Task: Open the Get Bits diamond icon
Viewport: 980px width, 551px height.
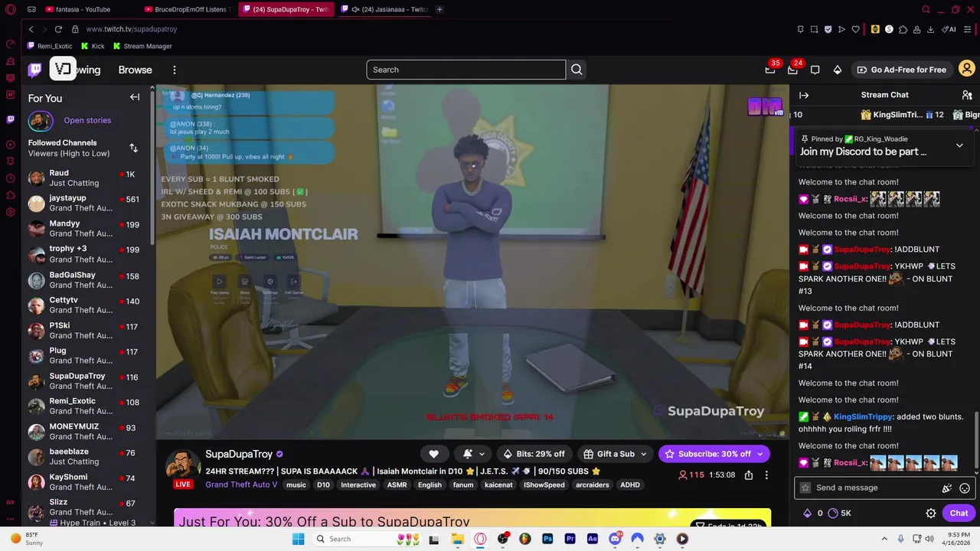Action: point(838,70)
